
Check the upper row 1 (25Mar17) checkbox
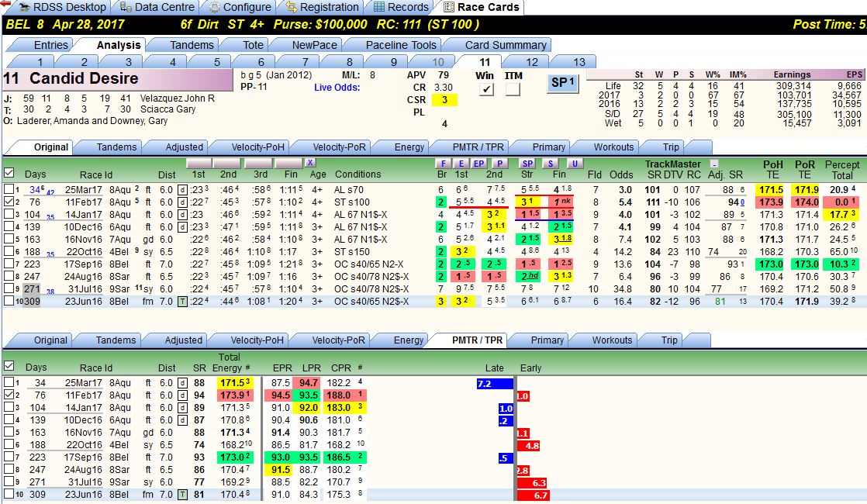coord(9,189)
